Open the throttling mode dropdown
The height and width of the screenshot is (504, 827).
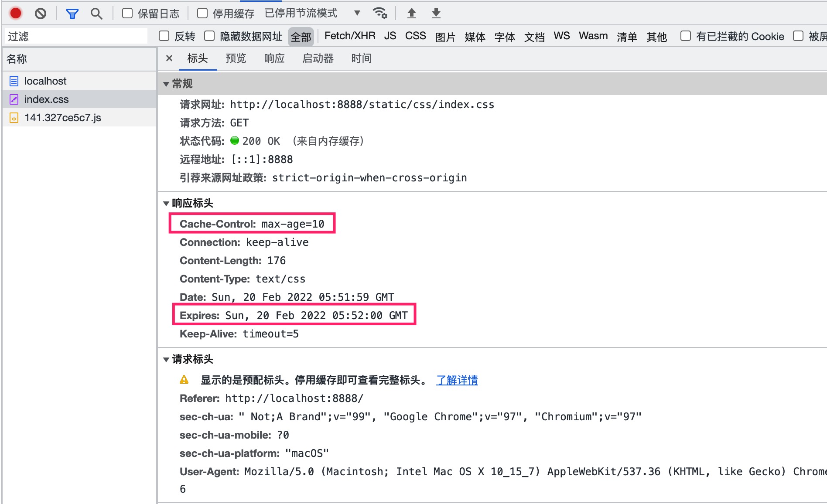(x=357, y=13)
